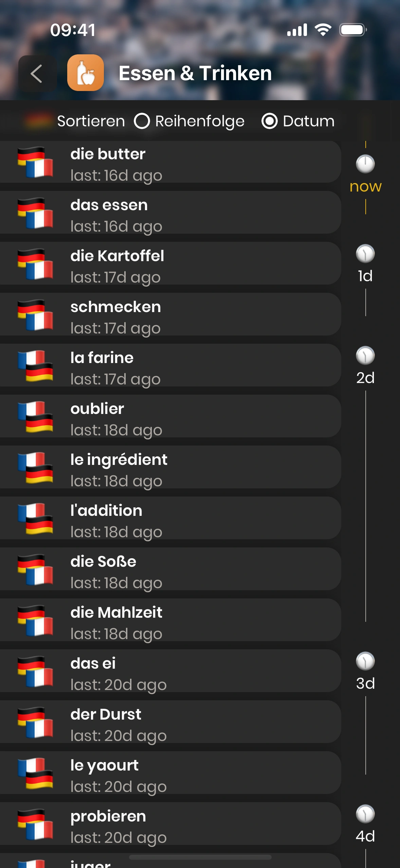Jump to the 2d clock timeline marker

tap(365, 356)
